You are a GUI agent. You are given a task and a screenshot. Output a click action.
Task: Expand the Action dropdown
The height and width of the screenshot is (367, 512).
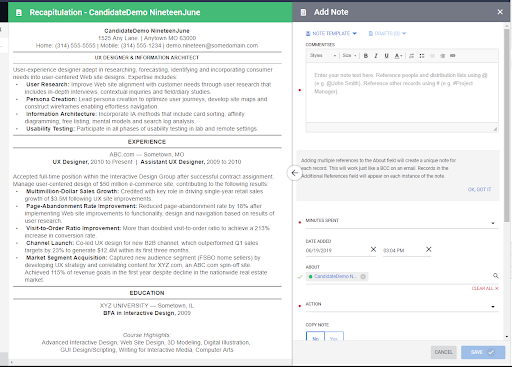pos(402,305)
